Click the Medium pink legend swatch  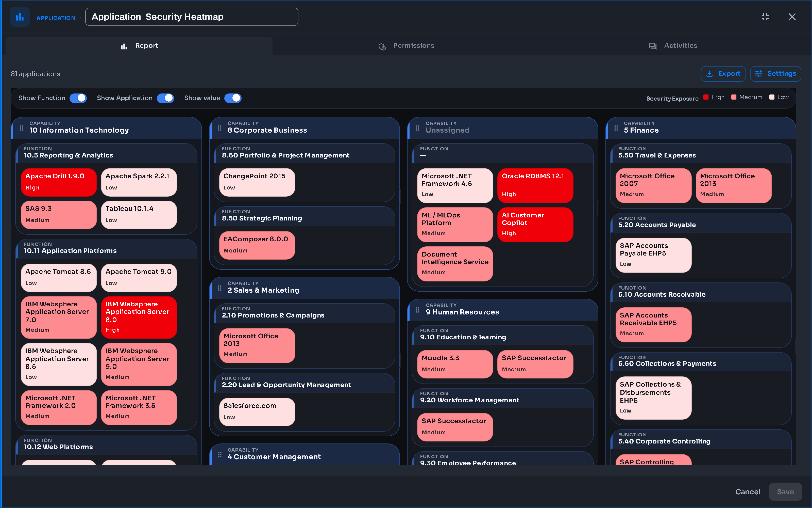pos(734,97)
